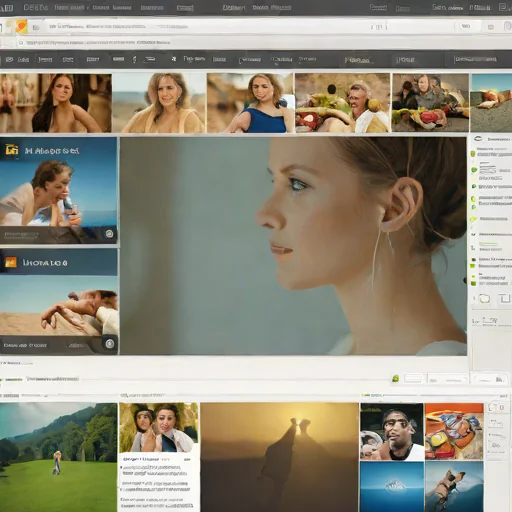
Task: Click the orange icon in the second left card header
Action: pyautogui.click(x=11, y=262)
